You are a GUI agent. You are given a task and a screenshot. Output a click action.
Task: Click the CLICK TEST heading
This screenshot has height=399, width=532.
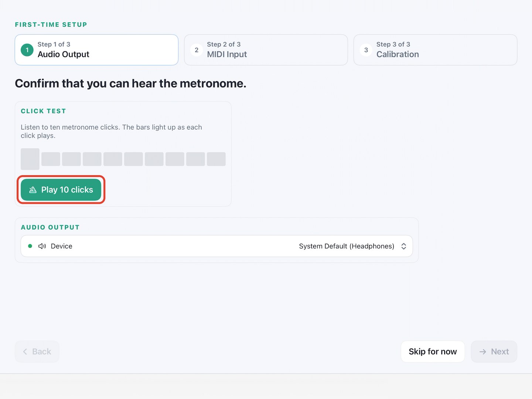[x=43, y=111]
